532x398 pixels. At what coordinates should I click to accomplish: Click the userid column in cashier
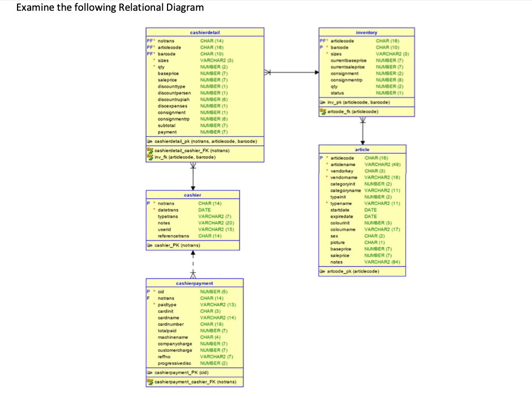(x=164, y=230)
